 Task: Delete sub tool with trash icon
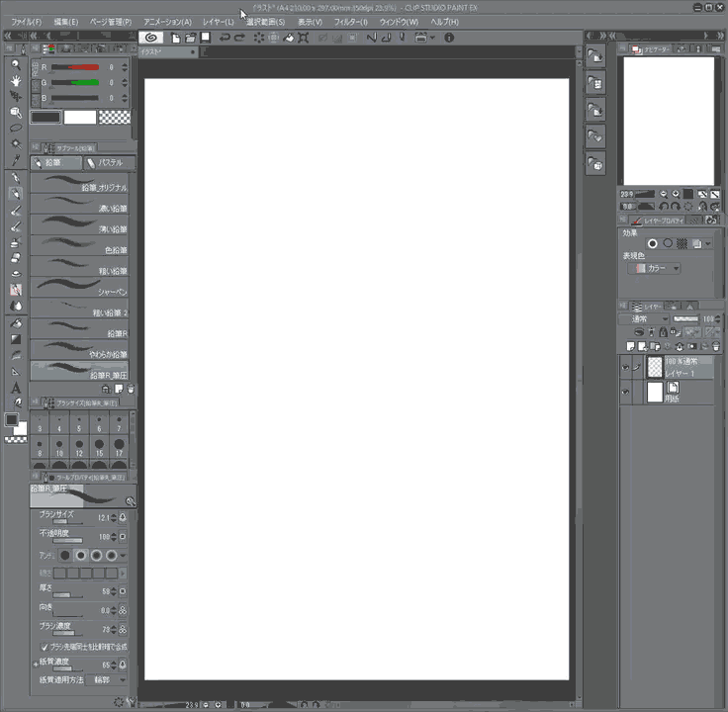coord(131,389)
